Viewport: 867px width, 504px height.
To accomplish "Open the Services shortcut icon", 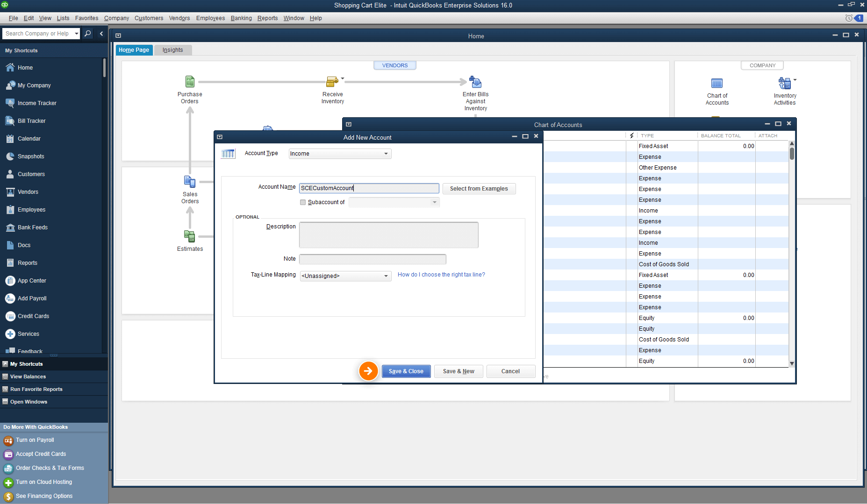I will coord(10,334).
